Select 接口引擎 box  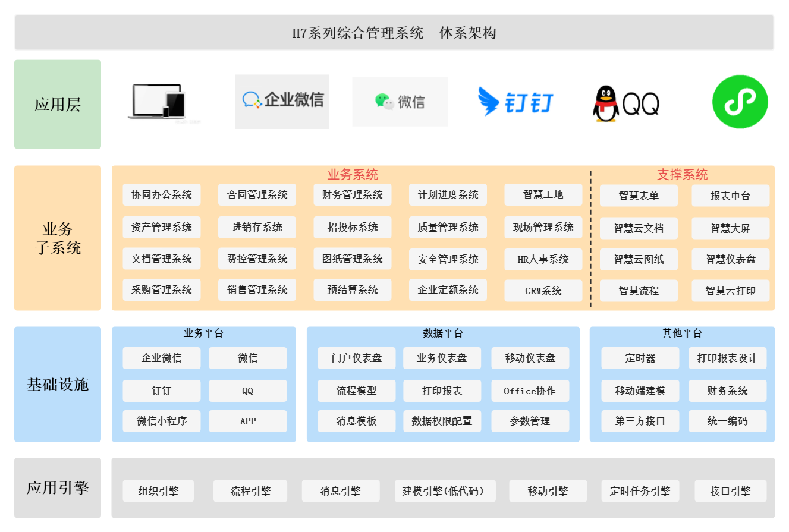pyautogui.click(x=731, y=492)
